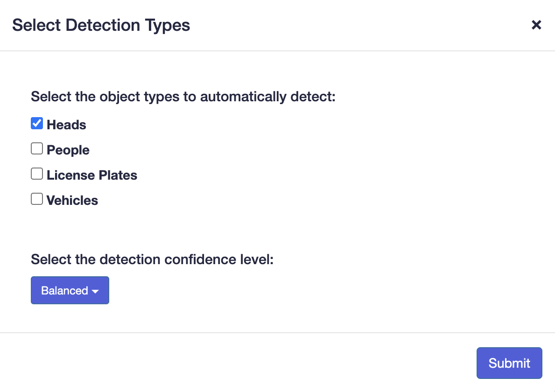This screenshot has width=555, height=392.
Task: Click the empty square beside Vehicles
Action: [x=37, y=199]
